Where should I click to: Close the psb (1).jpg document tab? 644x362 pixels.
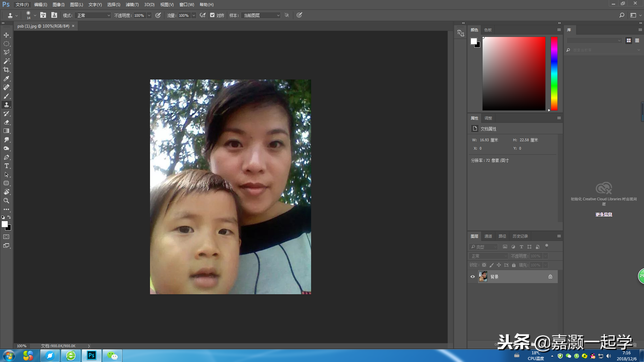(x=73, y=26)
